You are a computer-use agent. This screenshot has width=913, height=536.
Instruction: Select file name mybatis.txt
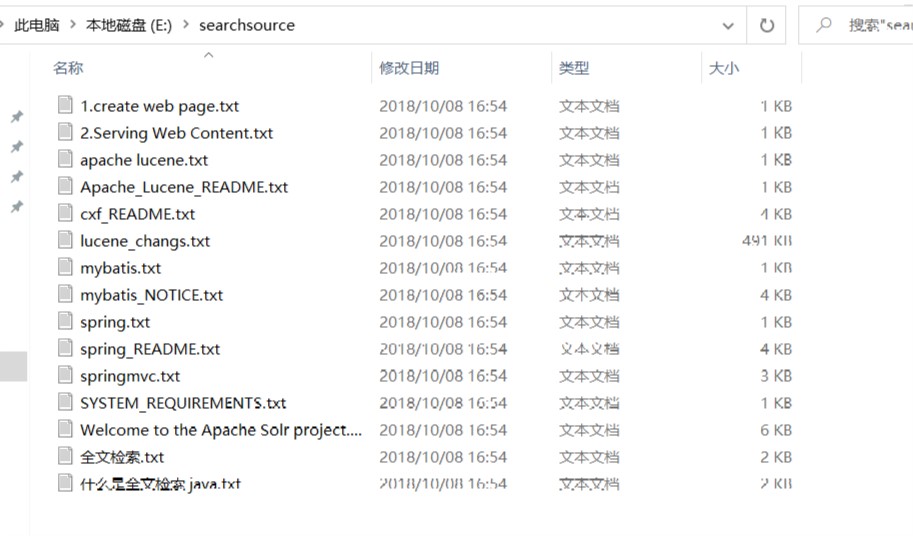tap(121, 268)
